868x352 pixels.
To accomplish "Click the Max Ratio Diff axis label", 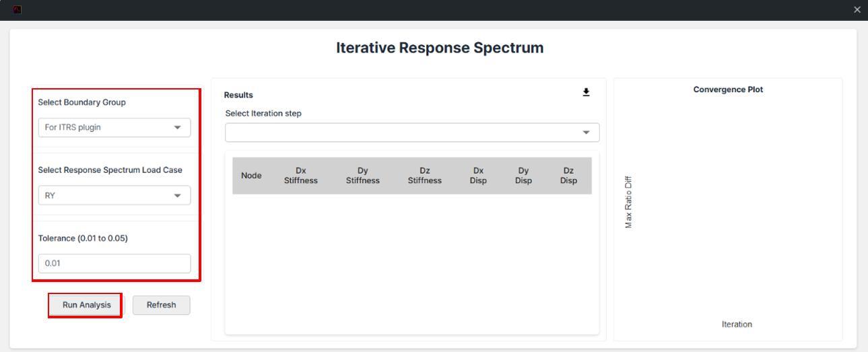I will coord(628,201).
